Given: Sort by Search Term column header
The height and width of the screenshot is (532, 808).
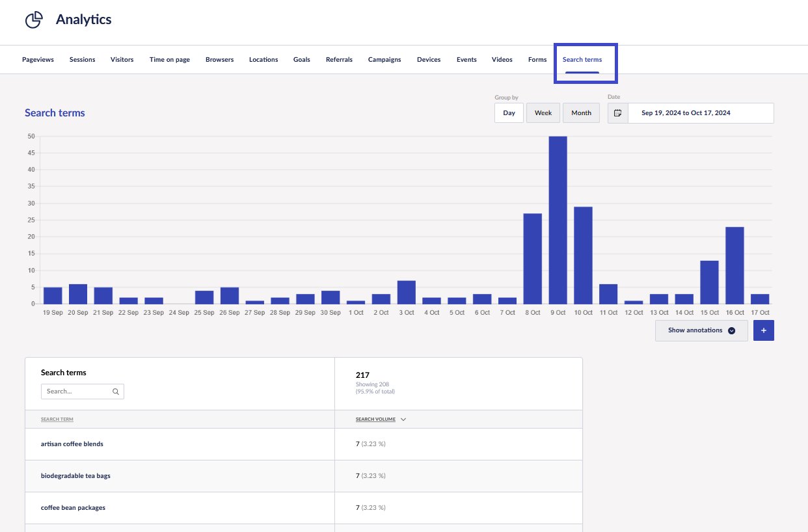Looking at the screenshot, I should [x=57, y=419].
